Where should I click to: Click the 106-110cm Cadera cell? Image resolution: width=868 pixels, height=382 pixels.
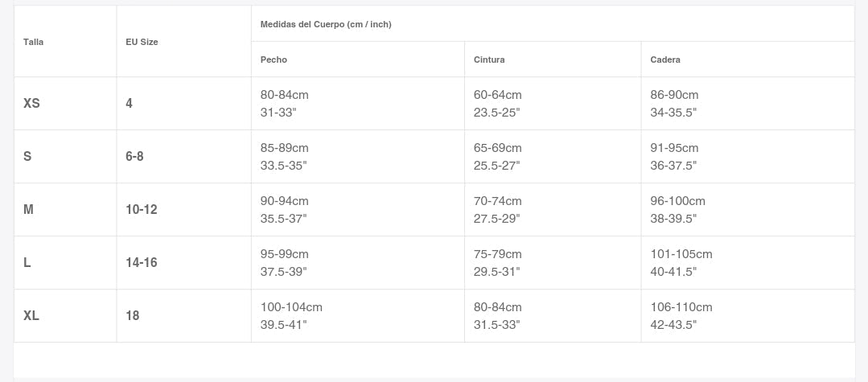(x=681, y=315)
